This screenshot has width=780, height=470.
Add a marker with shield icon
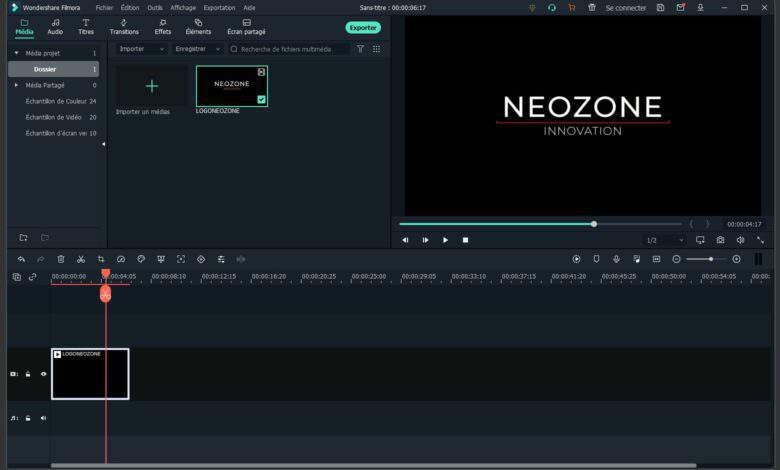(596, 259)
